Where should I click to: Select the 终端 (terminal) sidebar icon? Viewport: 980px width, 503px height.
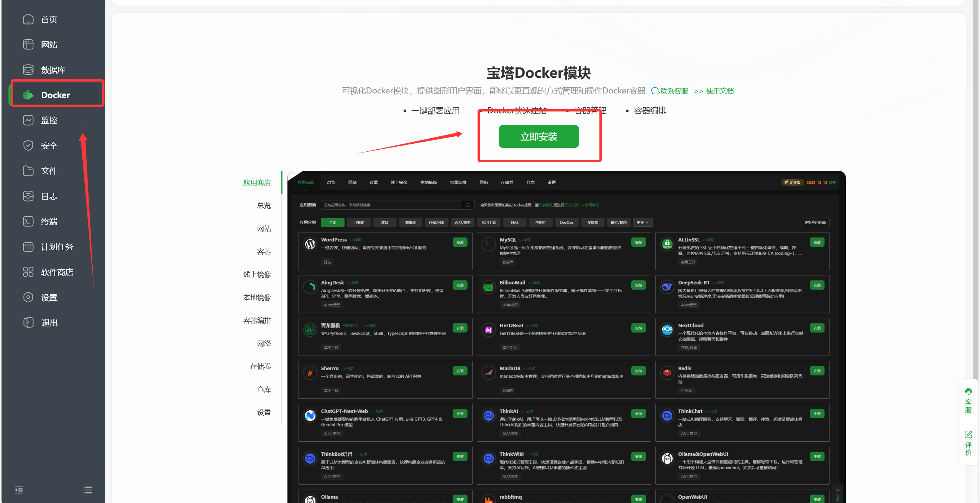(49, 221)
